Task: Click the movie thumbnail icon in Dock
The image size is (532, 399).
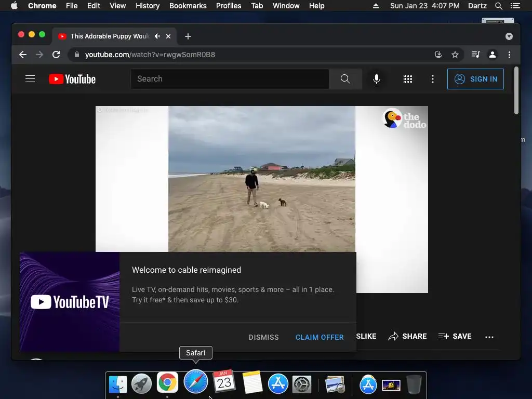Action: tap(391, 385)
